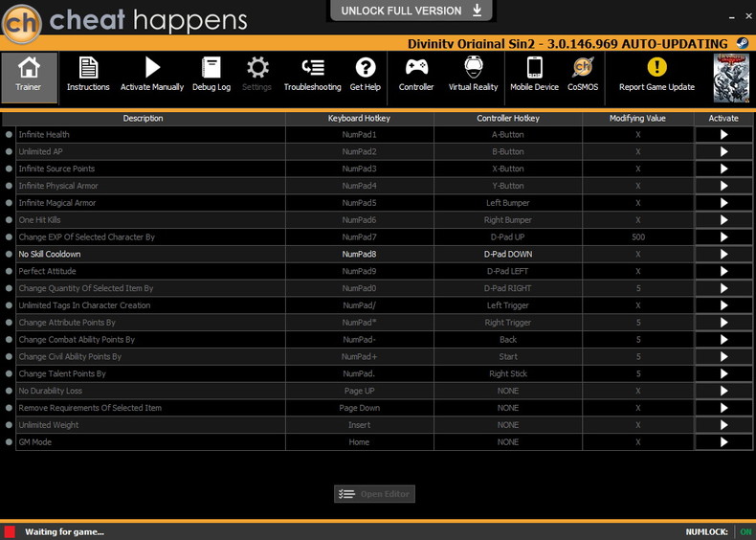
Task: Click the Keyboard Hotkey column header
Action: [x=359, y=118]
